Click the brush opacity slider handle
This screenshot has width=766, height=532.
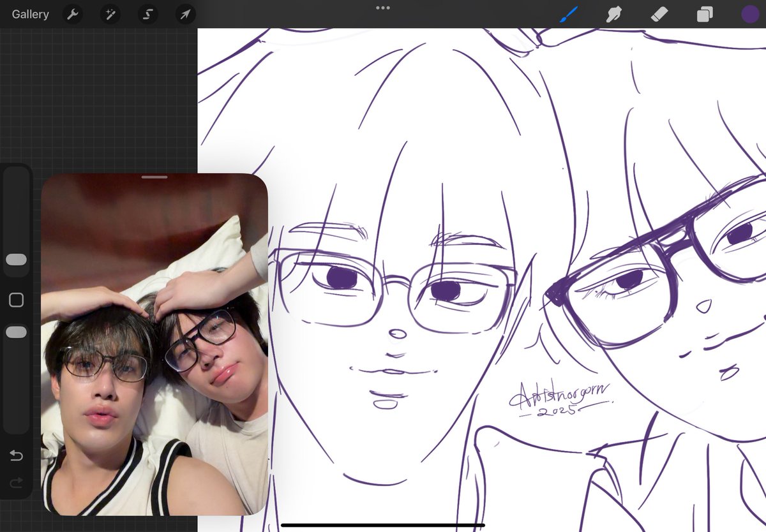pos(16,332)
